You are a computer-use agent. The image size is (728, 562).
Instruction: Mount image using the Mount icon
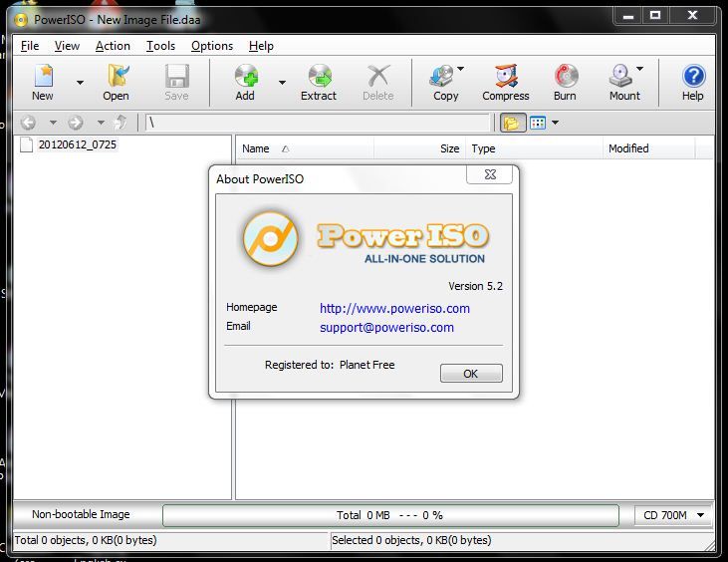point(622,83)
